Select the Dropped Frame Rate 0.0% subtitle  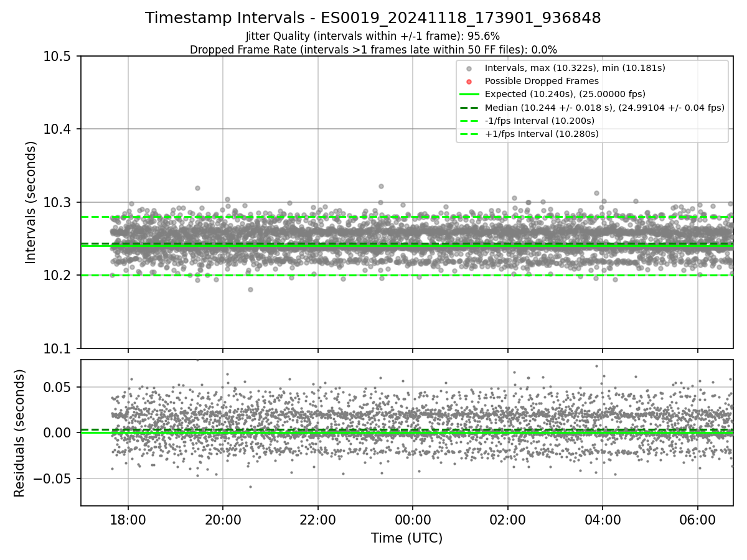click(x=373, y=49)
